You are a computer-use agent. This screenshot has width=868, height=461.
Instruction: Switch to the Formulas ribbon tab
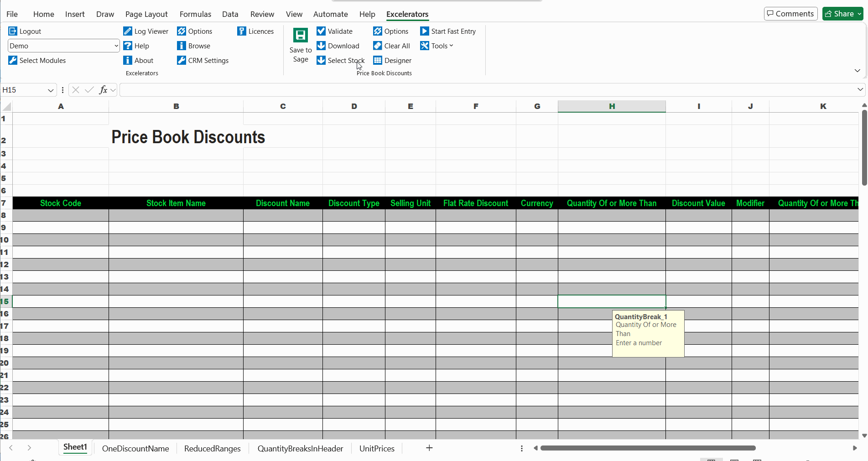195,14
